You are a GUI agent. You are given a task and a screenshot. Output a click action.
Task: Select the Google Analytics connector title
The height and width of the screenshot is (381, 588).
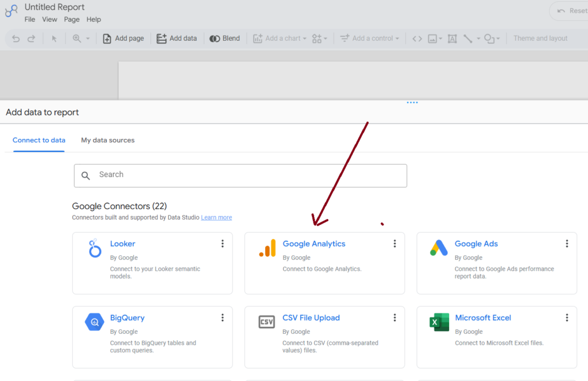314,244
